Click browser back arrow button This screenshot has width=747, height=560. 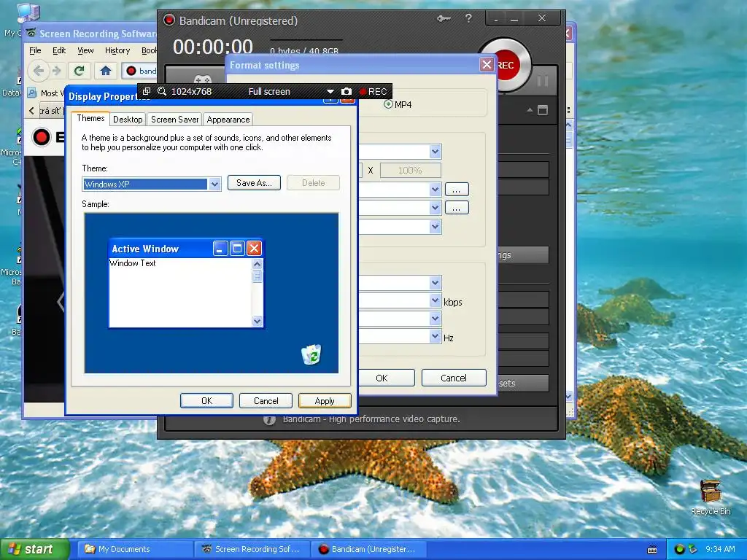click(39, 71)
